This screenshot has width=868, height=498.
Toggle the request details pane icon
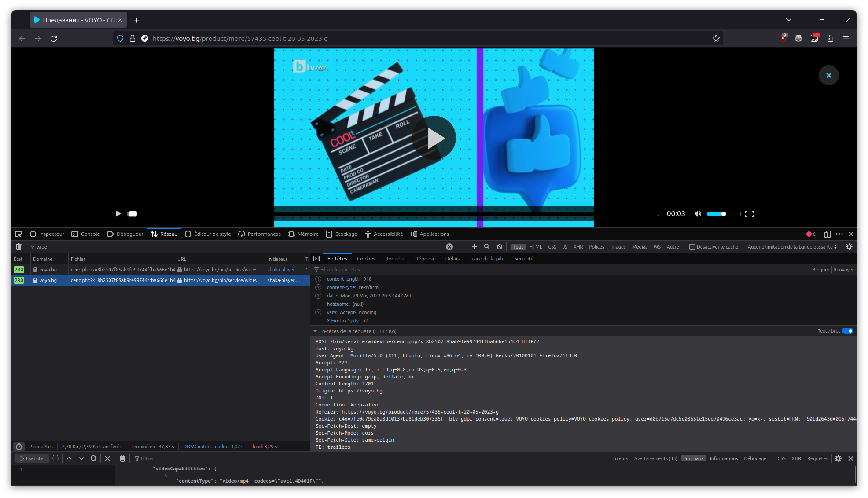point(316,259)
